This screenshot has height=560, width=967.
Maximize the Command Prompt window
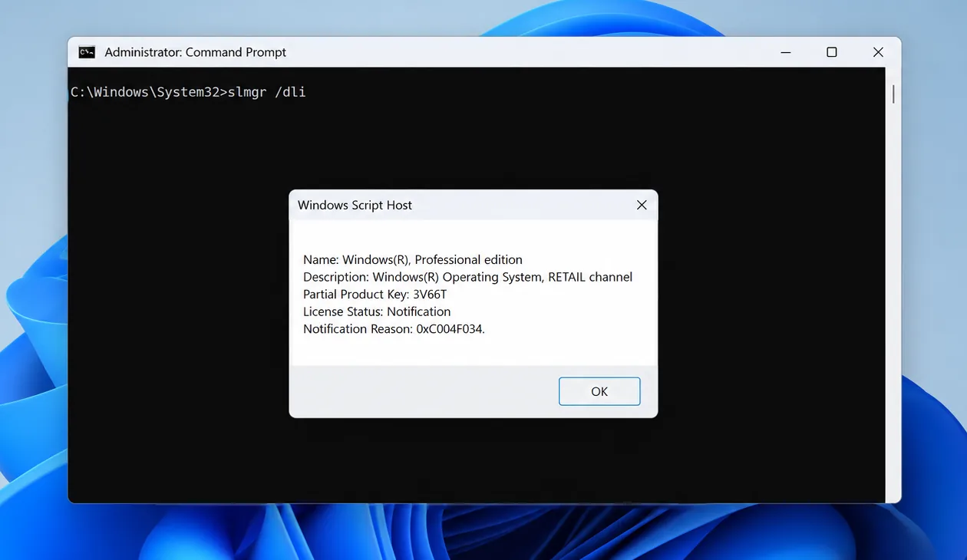click(x=831, y=52)
